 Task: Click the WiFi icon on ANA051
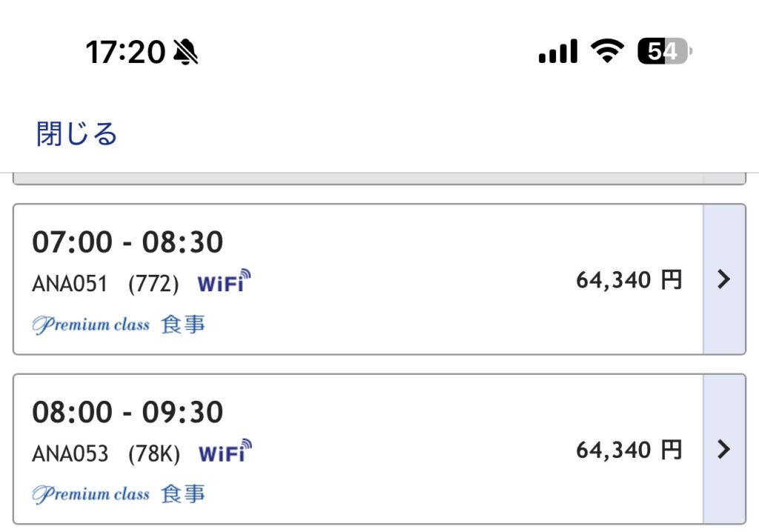[x=224, y=282]
